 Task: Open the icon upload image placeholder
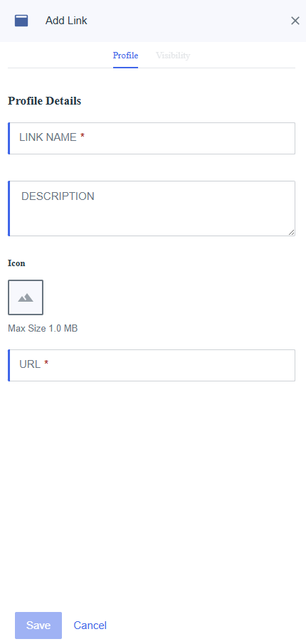pos(26,297)
